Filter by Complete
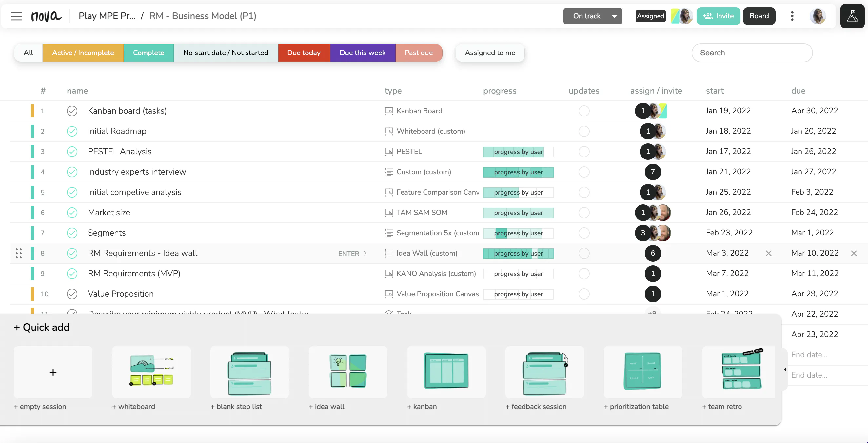 (x=148, y=53)
